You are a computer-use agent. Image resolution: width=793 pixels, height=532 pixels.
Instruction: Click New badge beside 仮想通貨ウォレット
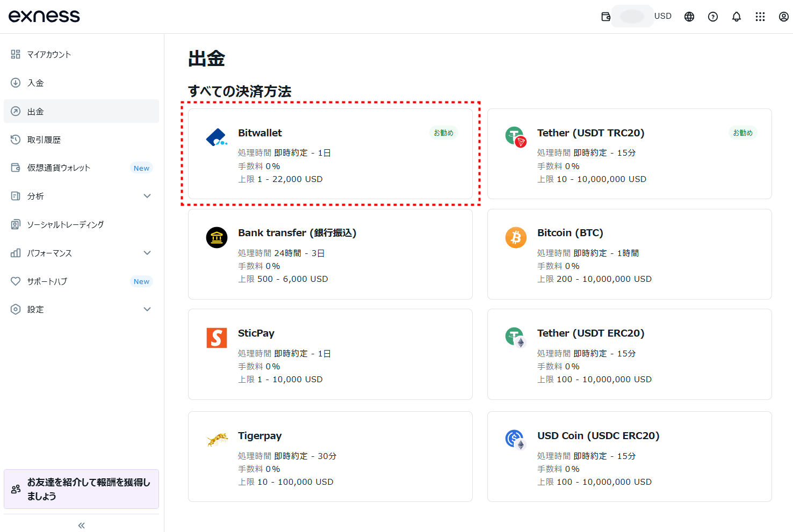tap(142, 168)
